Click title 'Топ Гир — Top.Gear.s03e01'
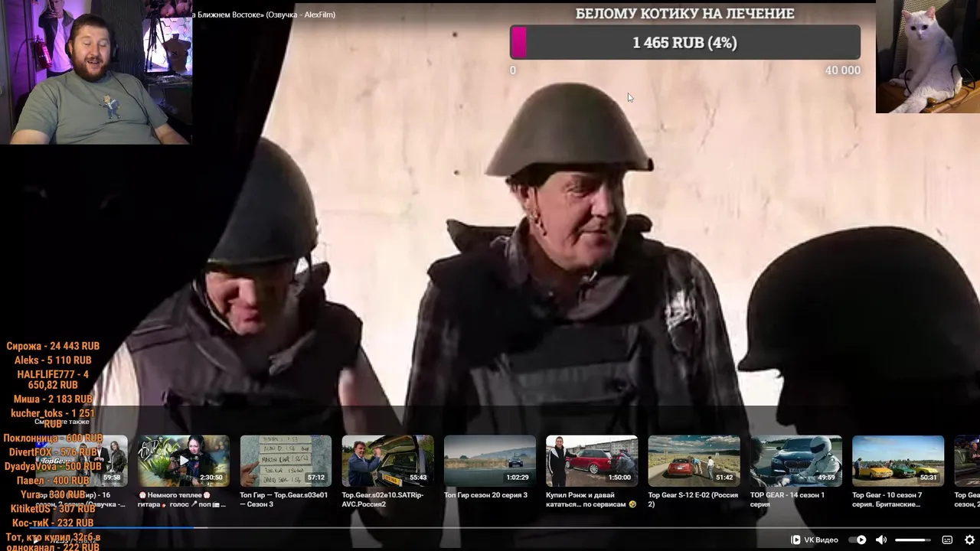980x551 pixels. tap(283, 500)
